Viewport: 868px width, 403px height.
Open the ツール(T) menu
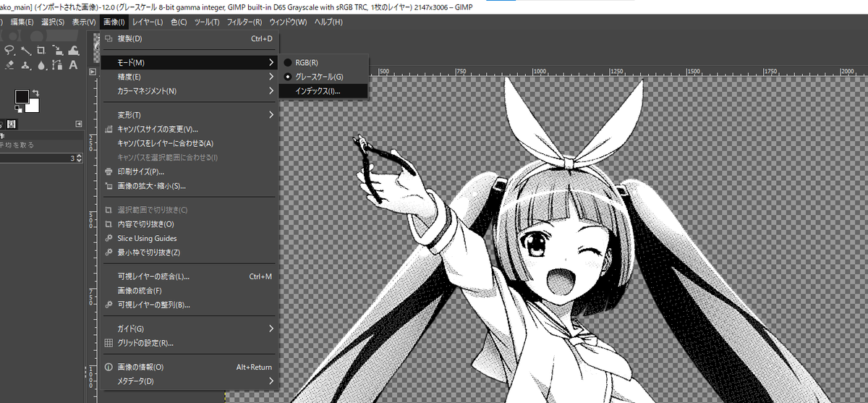(x=207, y=22)
